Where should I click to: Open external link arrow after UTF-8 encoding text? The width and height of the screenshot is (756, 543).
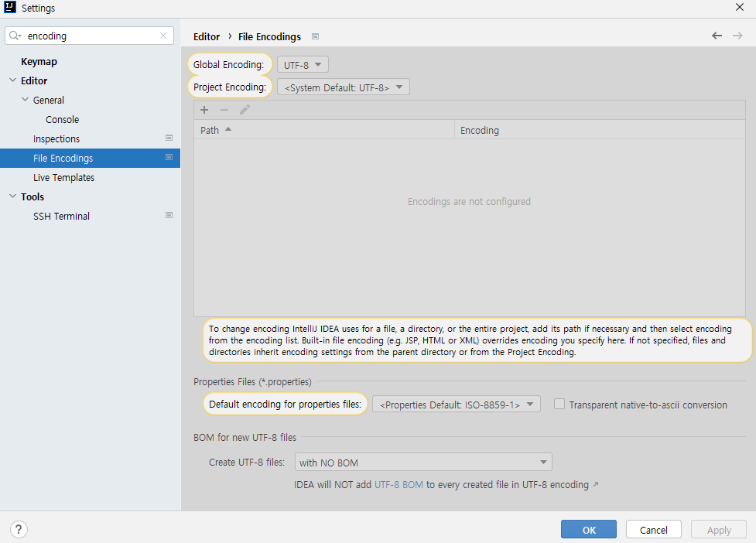coord(596,484)
